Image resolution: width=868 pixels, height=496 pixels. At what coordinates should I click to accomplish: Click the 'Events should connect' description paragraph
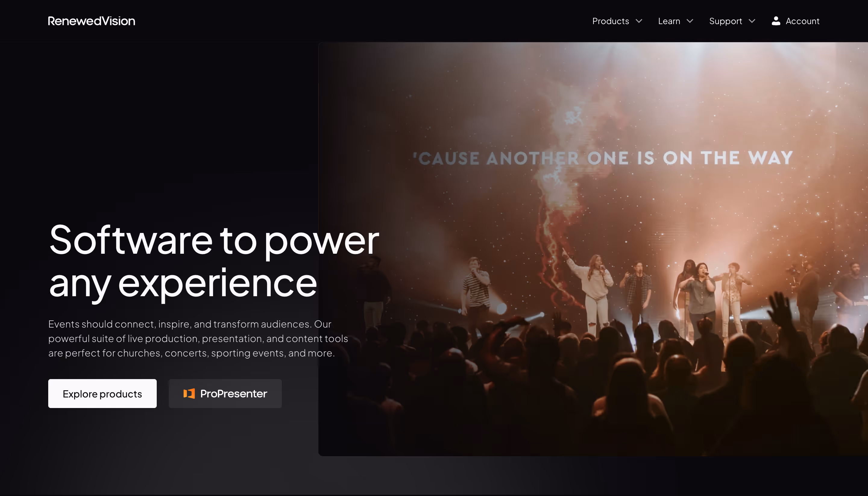point(198,338)
